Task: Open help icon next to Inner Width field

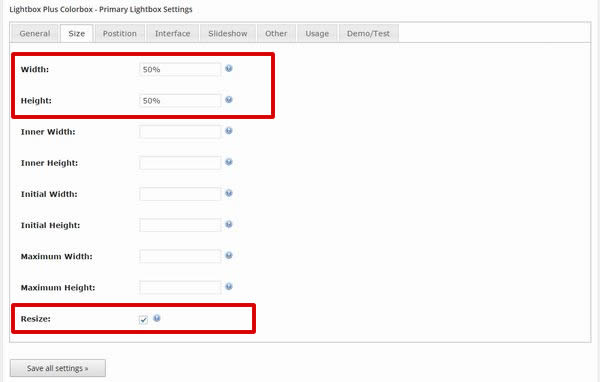Action: (x=229, y=131)
